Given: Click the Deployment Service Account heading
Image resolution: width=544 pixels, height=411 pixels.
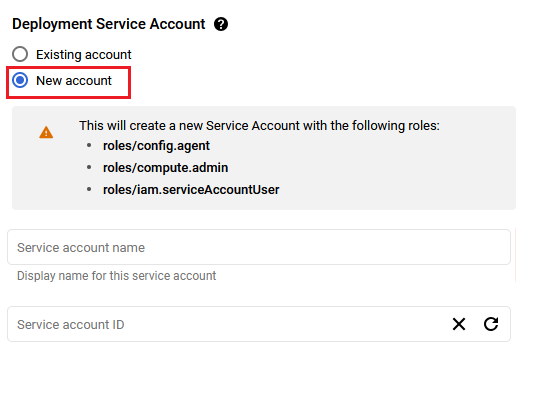Looking at the screenshot, I should tap(109, 24).
